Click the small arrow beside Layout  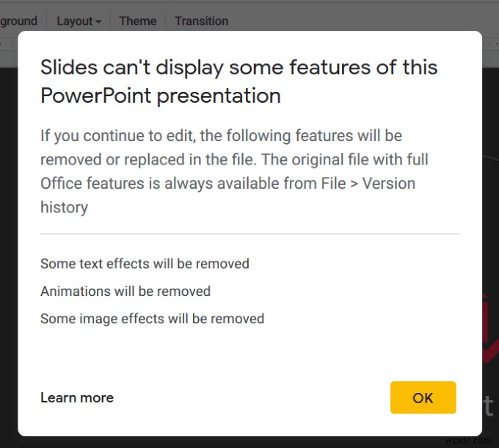[x=98, y=21]
